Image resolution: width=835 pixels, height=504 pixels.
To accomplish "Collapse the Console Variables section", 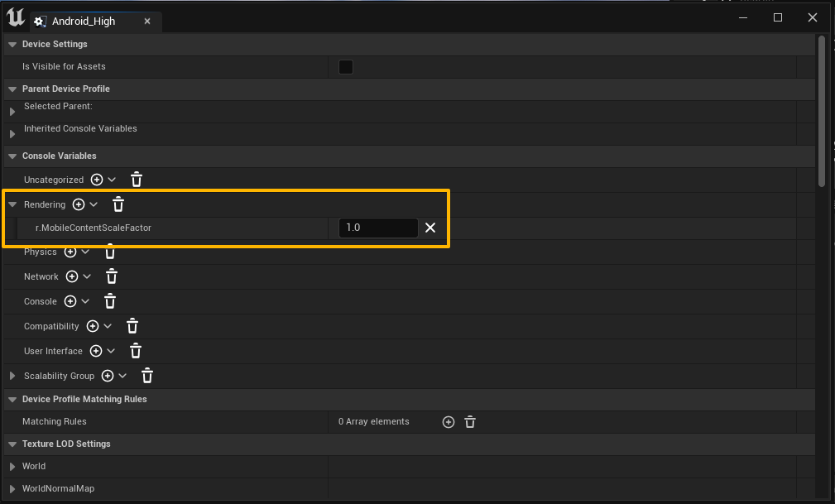I will click(x=12, y=156).
